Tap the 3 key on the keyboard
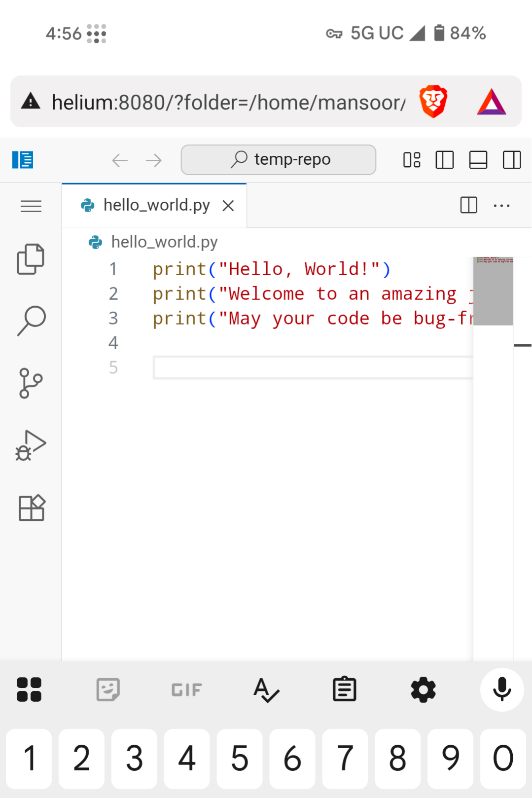 tap(134, 759)
